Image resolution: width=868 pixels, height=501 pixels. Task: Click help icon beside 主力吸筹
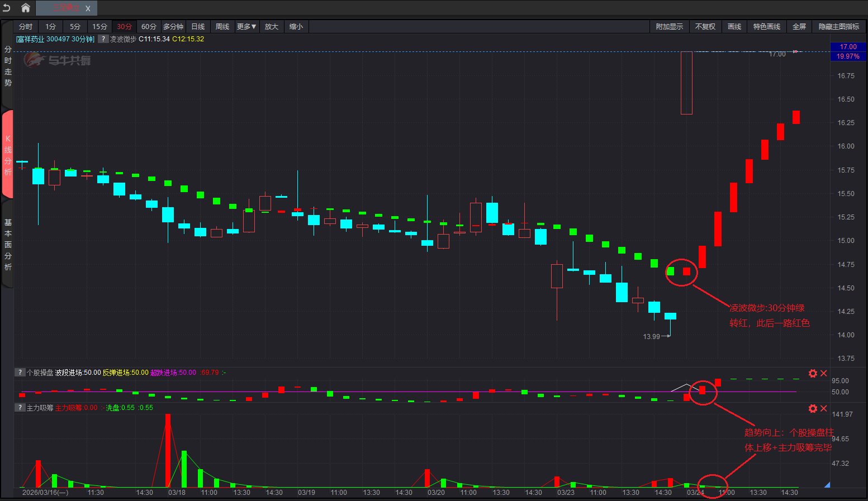(20, 408)
